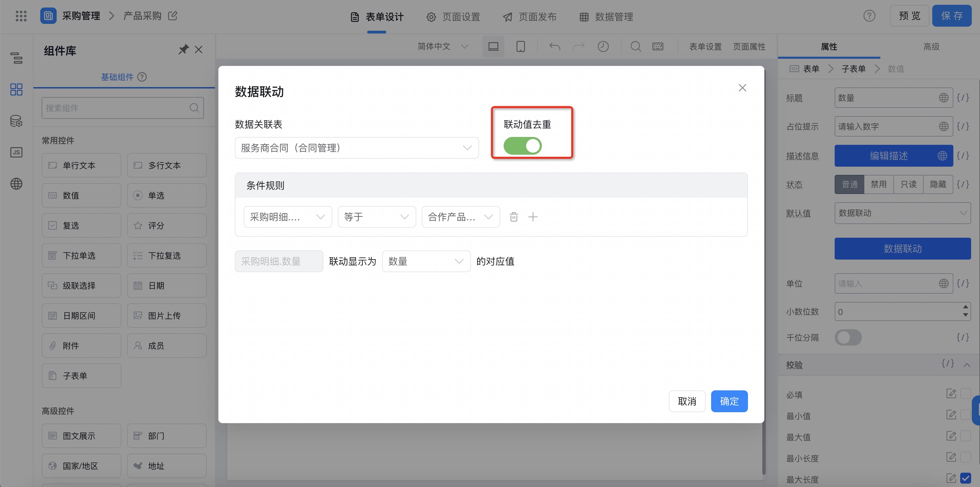Add a new condition rule with plus icon
This screenshot has width=980, height=487.
pos(533,217)
